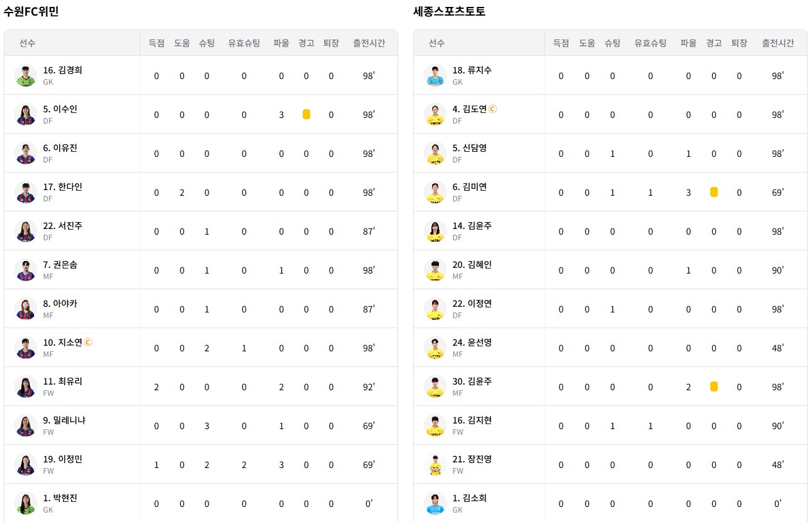Open 김지현's player photo
812x522 pixels.
coord(435,425)
